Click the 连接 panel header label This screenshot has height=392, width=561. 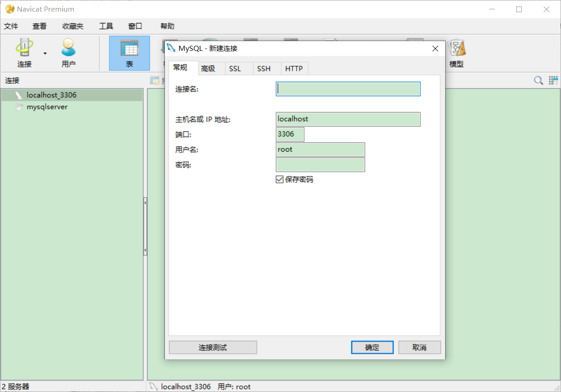tap(12, 81)
